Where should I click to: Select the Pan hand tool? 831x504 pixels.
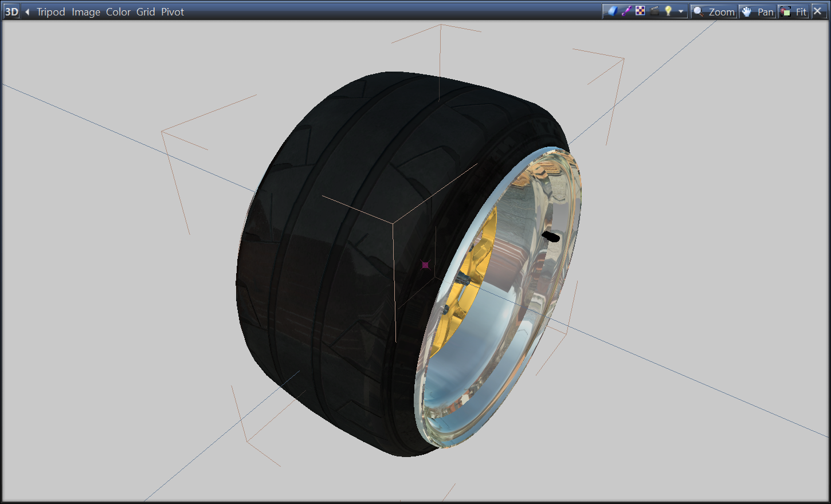pyautogui.click(x=757, y=11)
